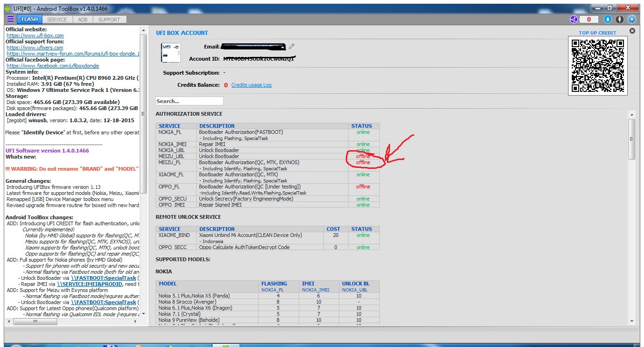
Task: Click the UFI box device thumbnail
Action: coord(170,53)
